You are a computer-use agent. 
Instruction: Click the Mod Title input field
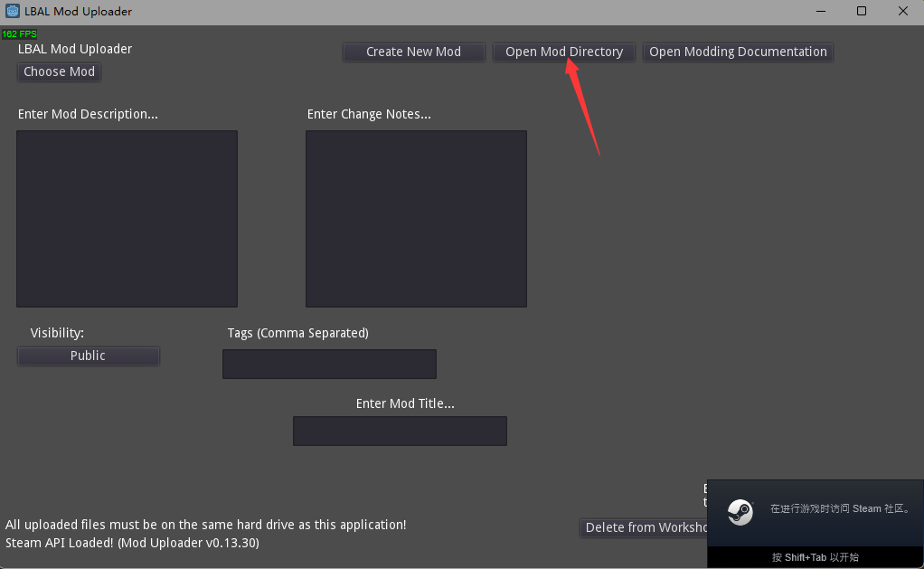click(401, 431)
